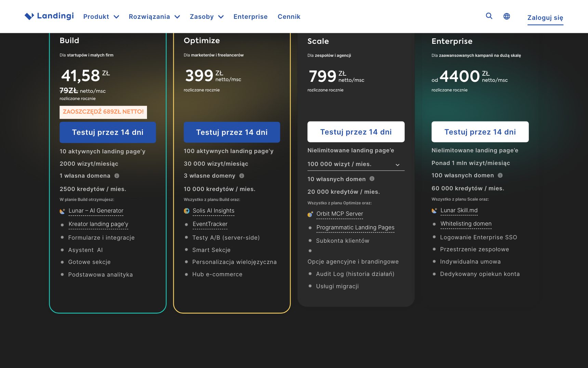Click 'Gotowe sekcje' feature text
The height and width of the screenshot is (368, 588).
click(90, 262)
